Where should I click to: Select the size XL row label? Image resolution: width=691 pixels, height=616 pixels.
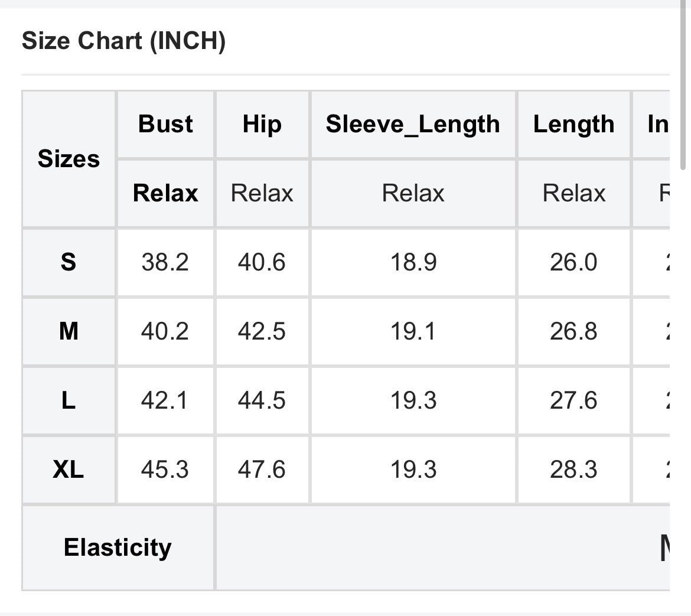69,470
